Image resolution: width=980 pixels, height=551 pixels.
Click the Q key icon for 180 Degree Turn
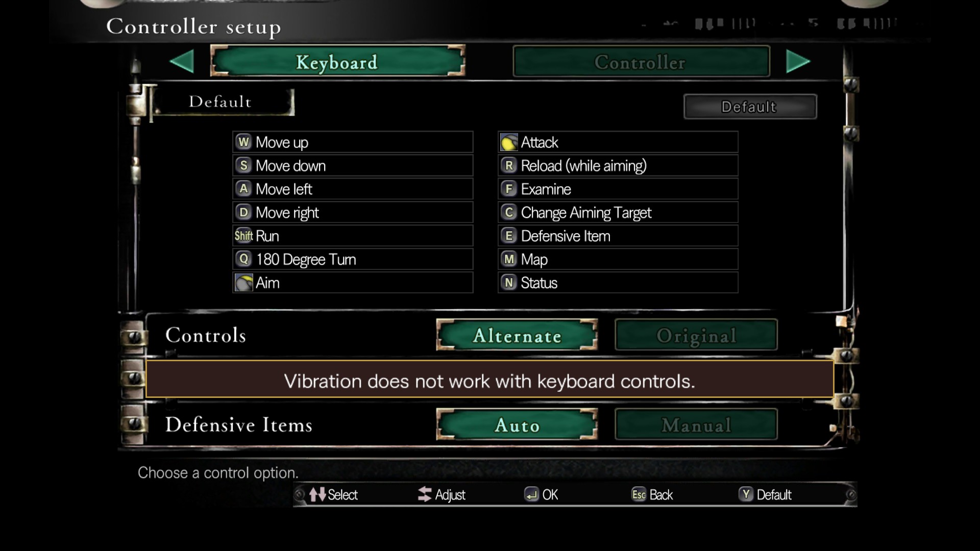[x=244, y=259]
